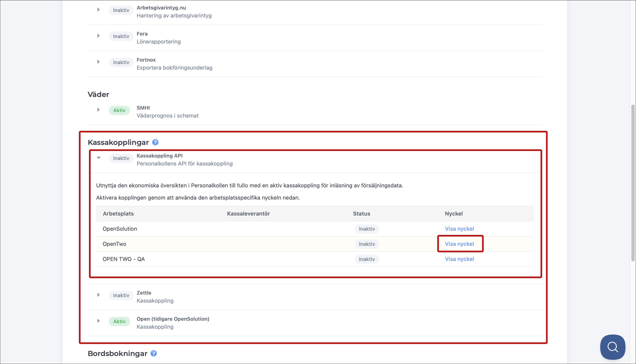Expand the Fortnox integration row

[98, 62]
